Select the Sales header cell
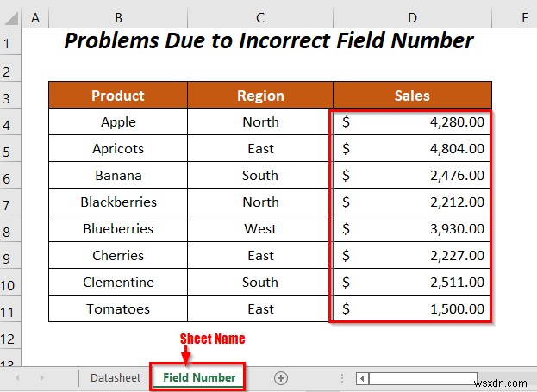Viewport: 537px width, 392px height. pyautogui.click(x=412, y=96)
